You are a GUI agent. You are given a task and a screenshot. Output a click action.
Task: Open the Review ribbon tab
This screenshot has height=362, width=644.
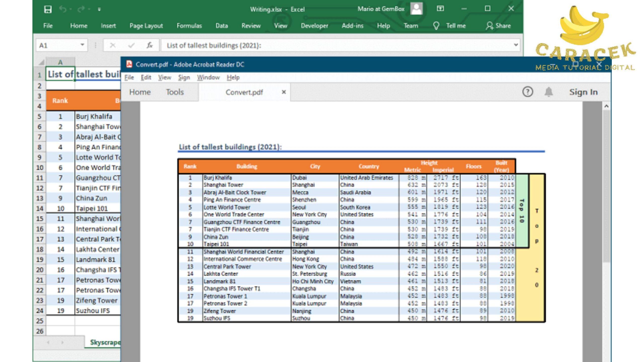pyautogui.click(x=251, y=26)
